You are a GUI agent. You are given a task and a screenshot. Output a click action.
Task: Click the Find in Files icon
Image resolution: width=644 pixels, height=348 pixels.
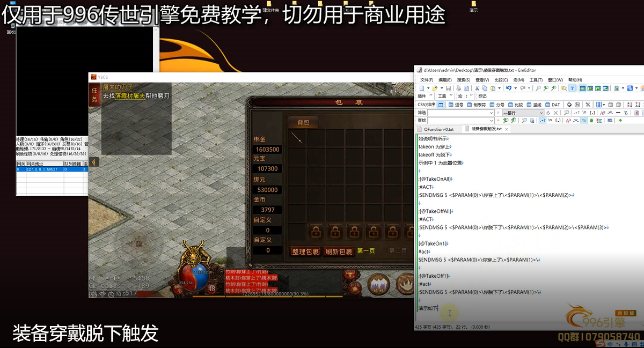(x=563, y=88)
